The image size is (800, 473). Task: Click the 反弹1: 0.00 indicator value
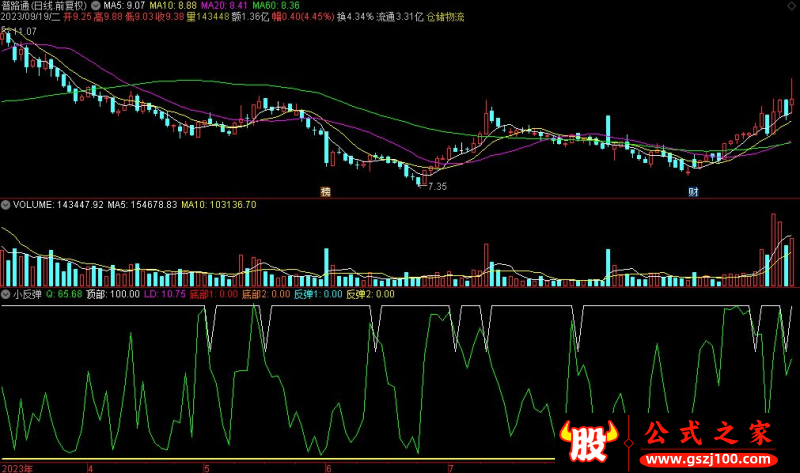318,294
